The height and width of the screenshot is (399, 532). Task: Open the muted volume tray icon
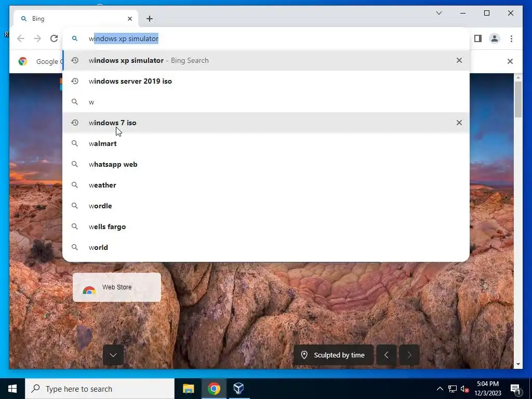464,389
